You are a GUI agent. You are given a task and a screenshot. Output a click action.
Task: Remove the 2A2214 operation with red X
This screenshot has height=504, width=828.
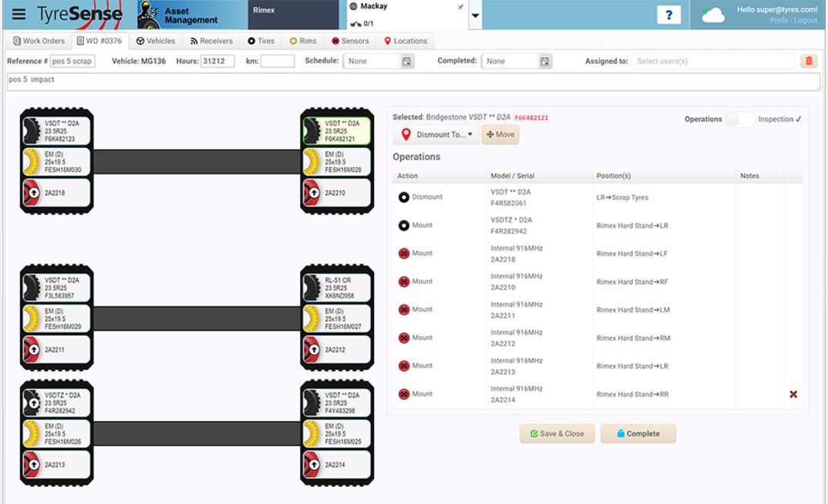pyautogui.click(x=793, y=395)
